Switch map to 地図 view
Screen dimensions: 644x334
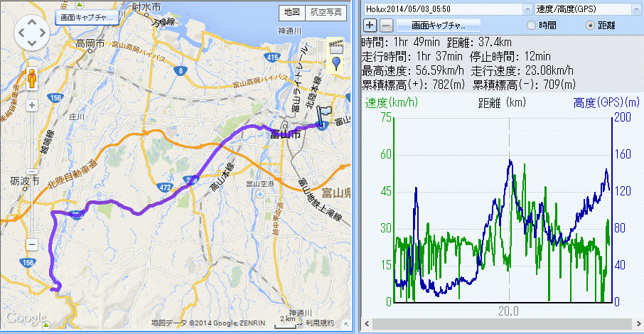[291, 13]
